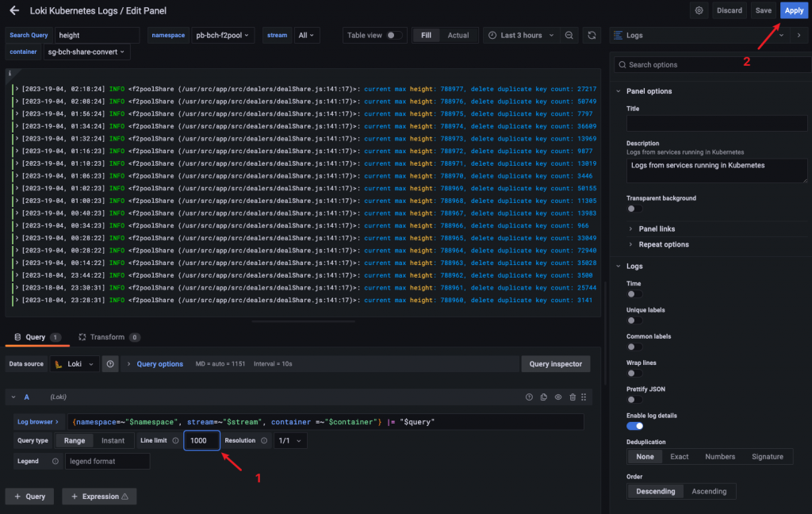This screenshot has width=812, height=514.
Task: Delete query A trash icon
Action: [573, 397]
